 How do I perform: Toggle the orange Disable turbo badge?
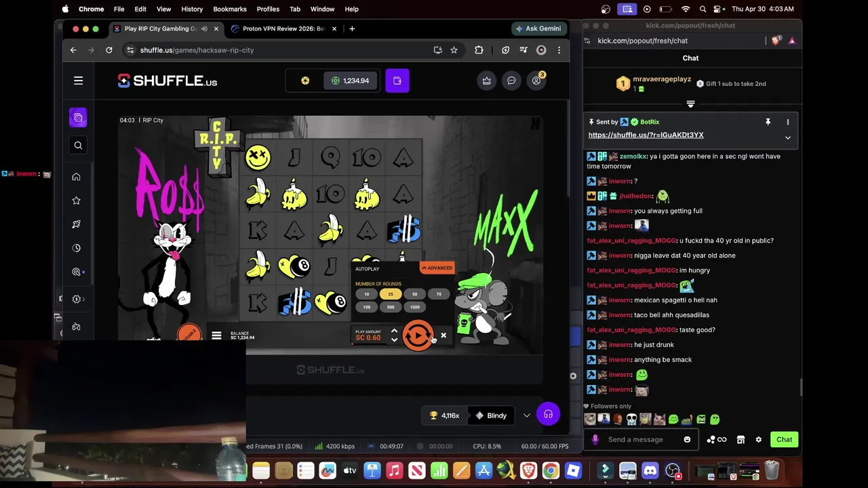[x=189, y=333]
